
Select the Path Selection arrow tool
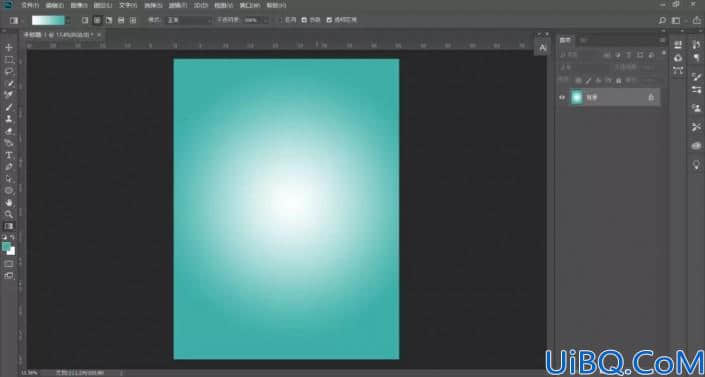point(9,179)
